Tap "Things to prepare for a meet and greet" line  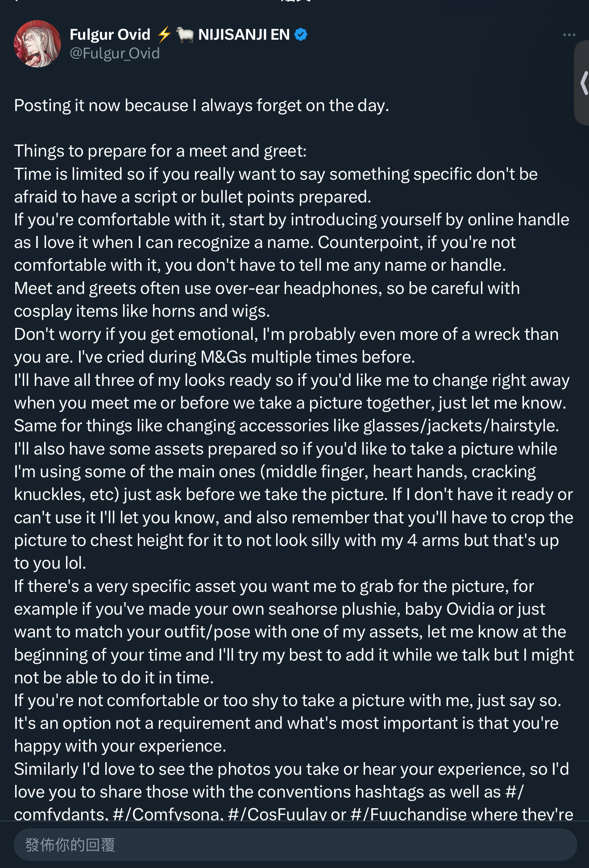click(x=161, y=151)
